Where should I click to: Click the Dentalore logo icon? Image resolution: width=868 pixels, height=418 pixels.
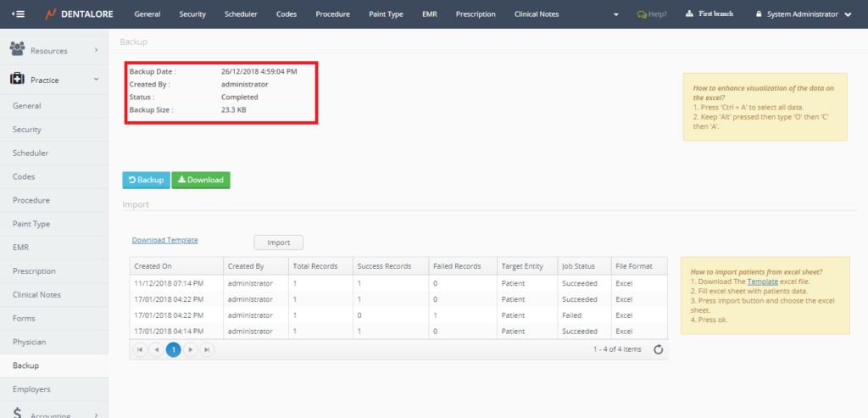[x=53, y=14]
